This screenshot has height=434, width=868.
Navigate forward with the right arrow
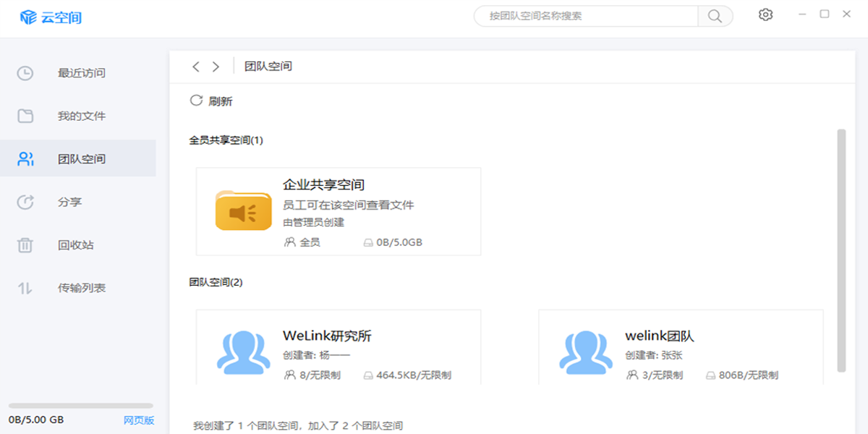tap(216, 67)
